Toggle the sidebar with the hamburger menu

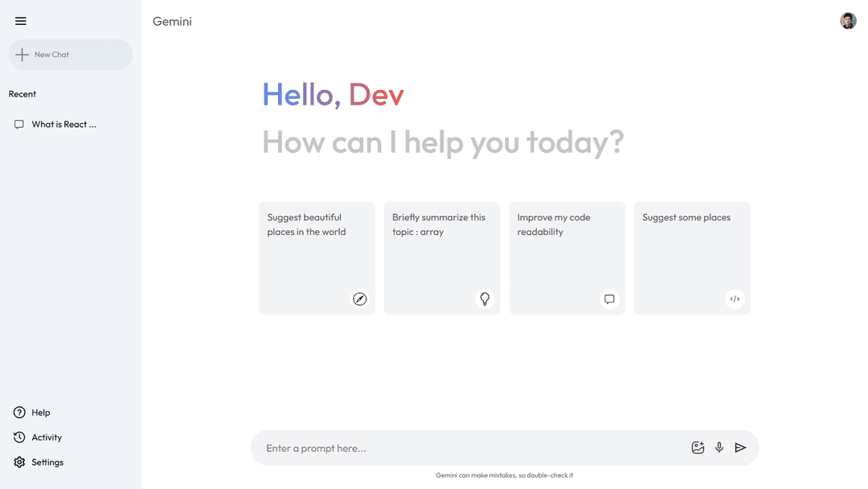tap(21, 21)
